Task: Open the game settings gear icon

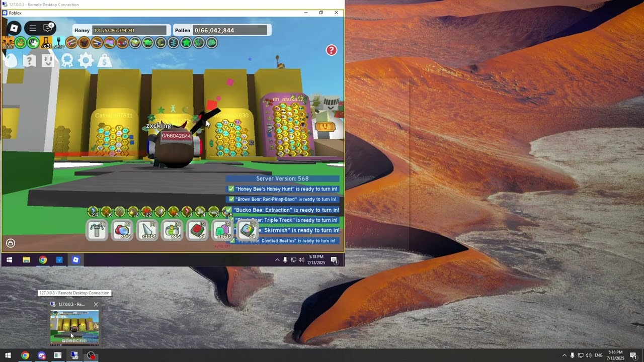Action: coord(86,61)
